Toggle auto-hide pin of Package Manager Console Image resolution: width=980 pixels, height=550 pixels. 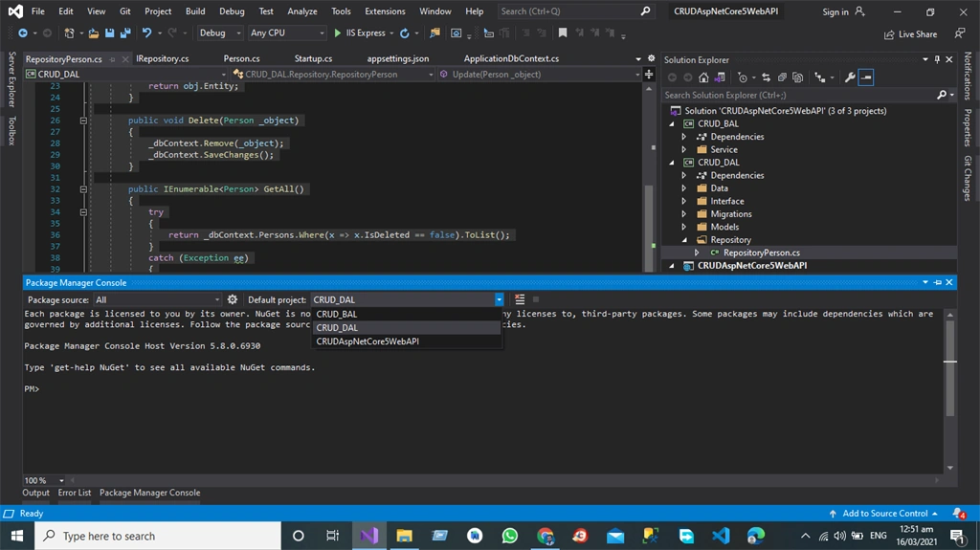point(937,282)
